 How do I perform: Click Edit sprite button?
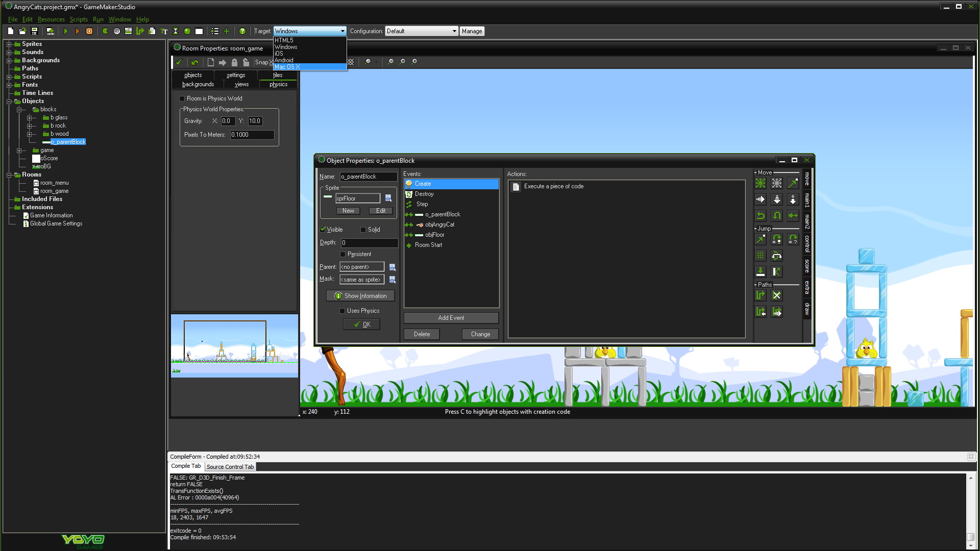coord(381,211)
